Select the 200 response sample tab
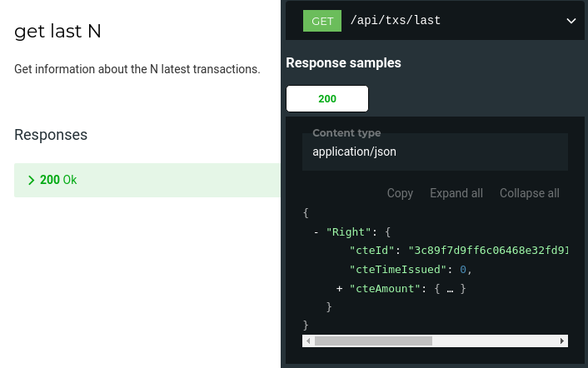The width and height of the screenshot is (588, 368). (x=327, y=98)
